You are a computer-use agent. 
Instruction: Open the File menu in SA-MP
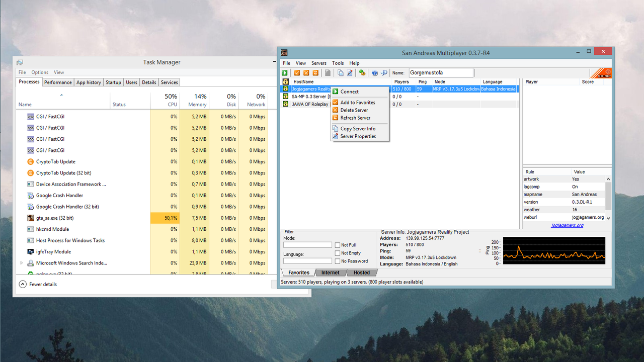pyautogui.click(x=286, y=63)
